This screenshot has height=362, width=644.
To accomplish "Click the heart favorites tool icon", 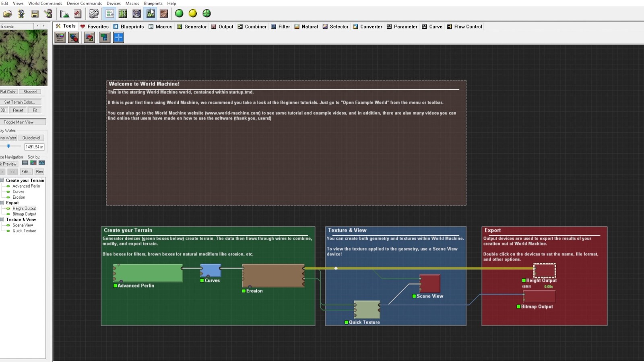I will tap(89, 37).
